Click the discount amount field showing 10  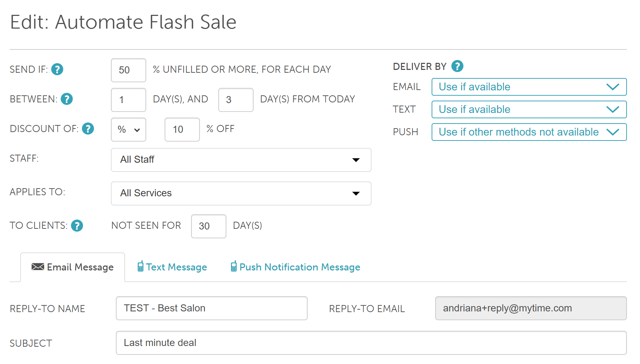point(182,130)
